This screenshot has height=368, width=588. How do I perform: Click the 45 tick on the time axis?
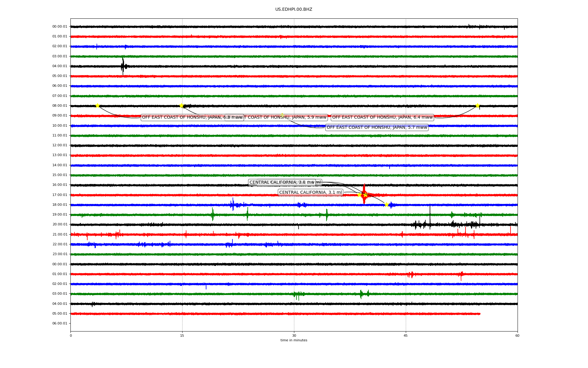point(406,335)
